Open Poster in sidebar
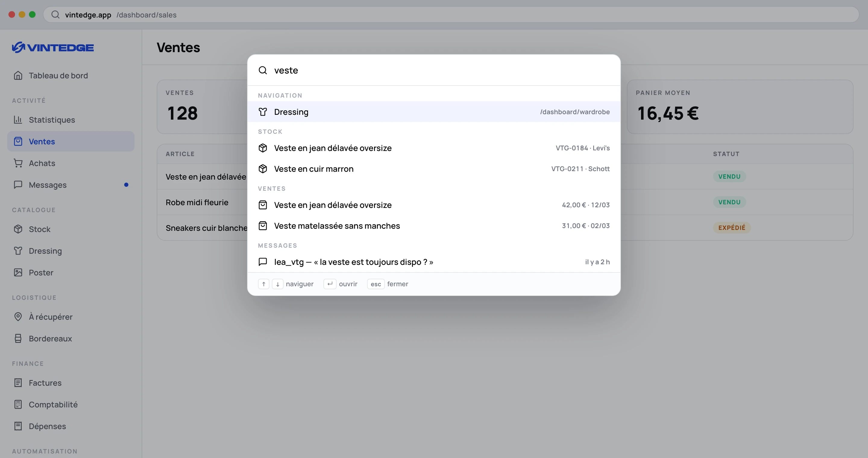Viewport: 868px width, 458px height. point(71,272)
